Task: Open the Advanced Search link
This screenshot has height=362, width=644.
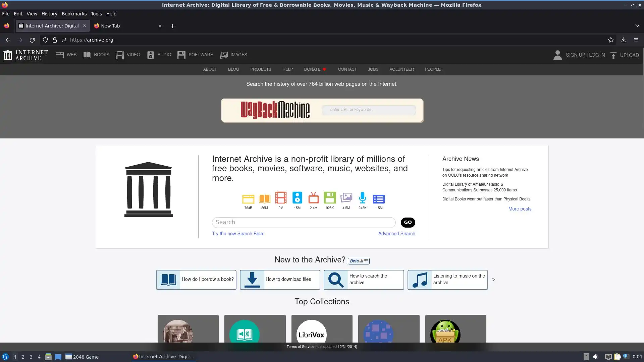Action: tap(396, 234)
